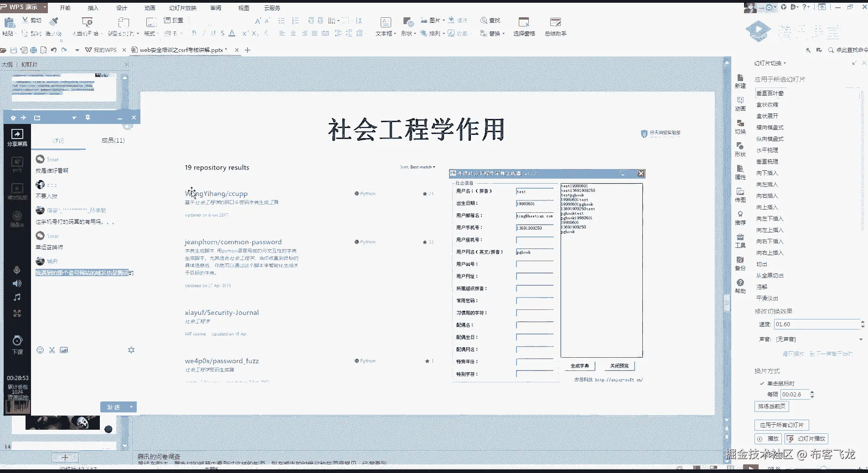The width and height of the screenshot is (868, 473).
Task: Click the Play (播放) button in transition panel
Action: pyautogui.click(x=769, y=438)
